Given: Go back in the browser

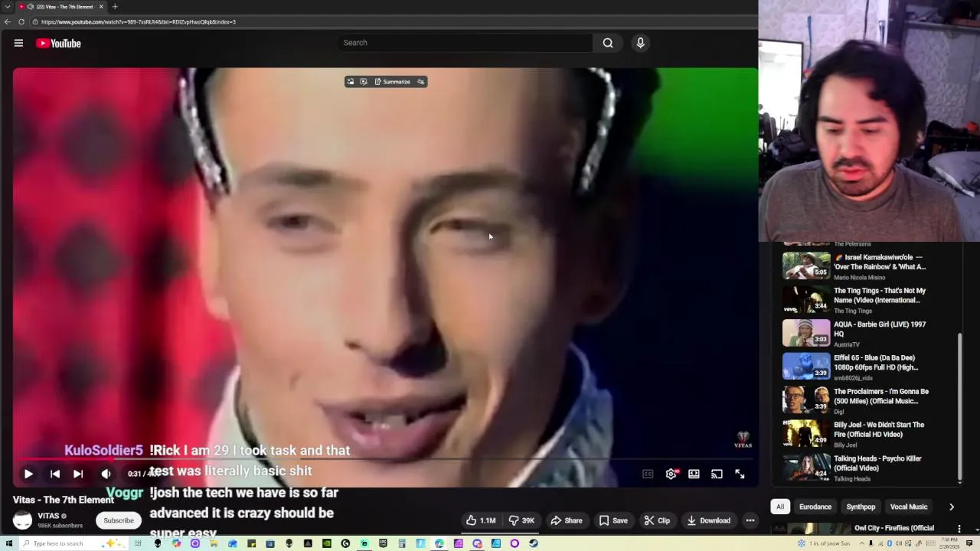Looking at the screenshot, I should pyautogui.click(x=8, y=22).
